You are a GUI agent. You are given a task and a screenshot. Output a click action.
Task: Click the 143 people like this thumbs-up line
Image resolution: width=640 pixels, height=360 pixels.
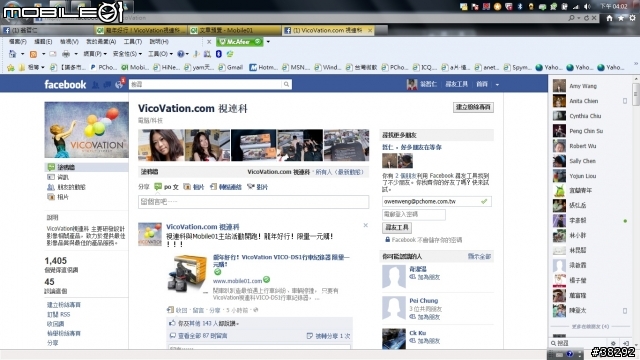pyautogui.click(x=204, y=323)
